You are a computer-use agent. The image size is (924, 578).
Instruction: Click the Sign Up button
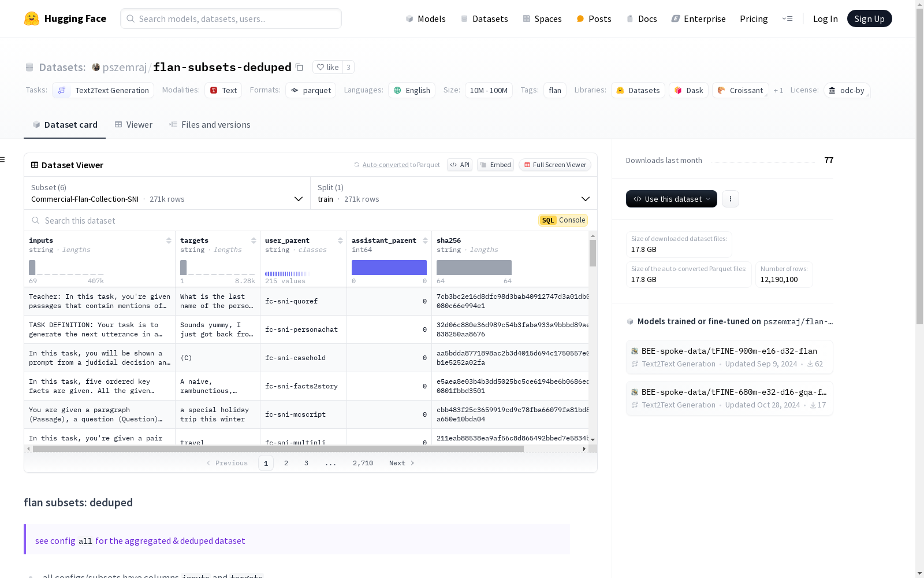pos(869,18)
